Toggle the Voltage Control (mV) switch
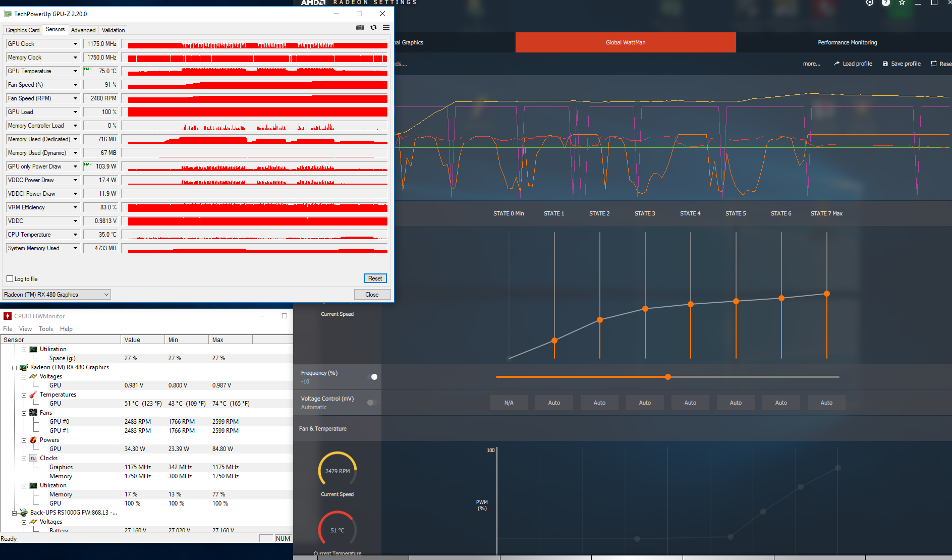The width and height of the screenshot is (952, 560). 372,403
